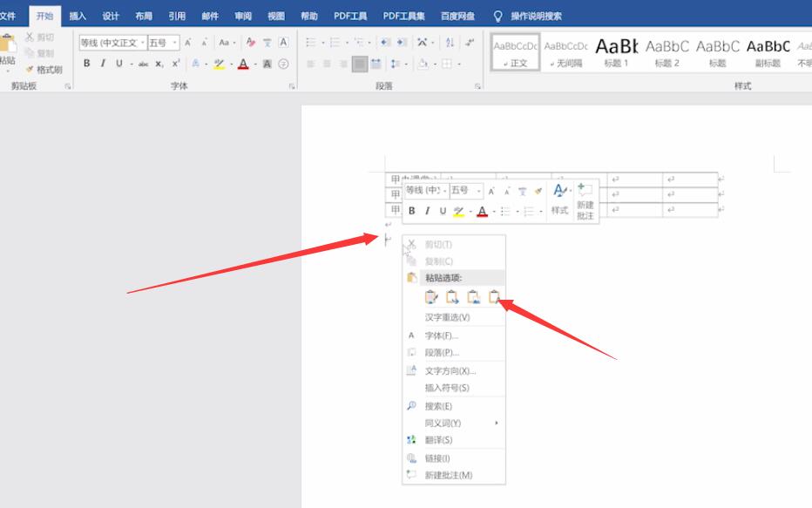Click the ribbon Phonetic Guide (拼音) icon
Viewport: 812px width, 508px height.
click(x=267, y=43)
